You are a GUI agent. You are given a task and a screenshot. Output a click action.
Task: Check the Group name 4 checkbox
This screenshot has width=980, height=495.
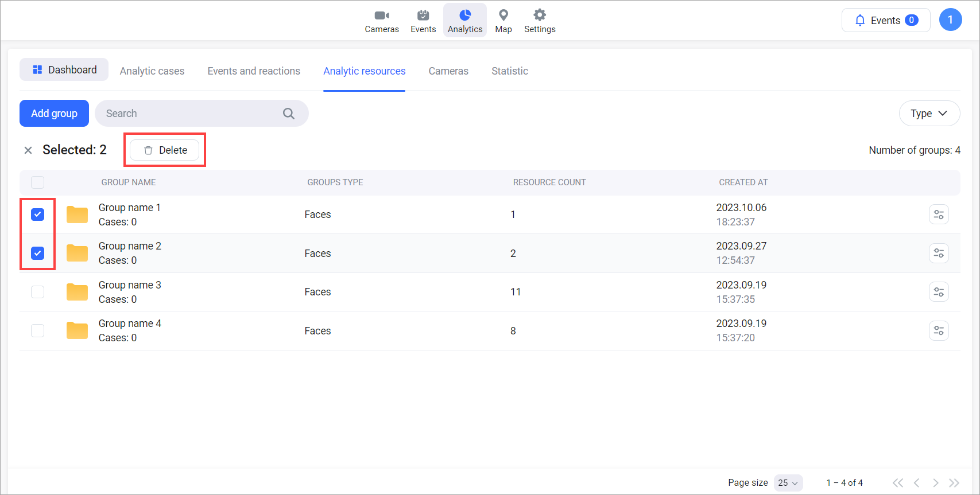[x=38, y=330]
